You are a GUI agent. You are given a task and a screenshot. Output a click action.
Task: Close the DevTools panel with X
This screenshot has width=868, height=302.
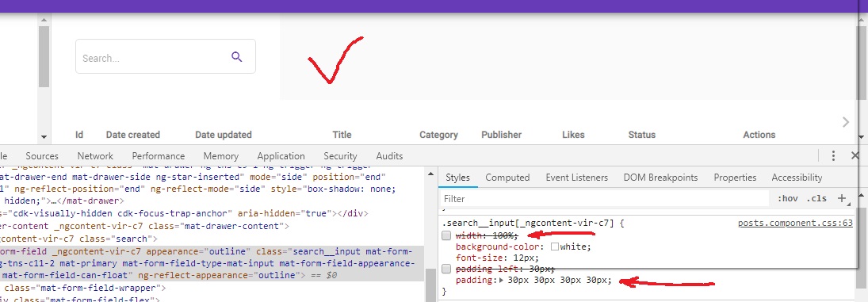click(x=855, y=156)
